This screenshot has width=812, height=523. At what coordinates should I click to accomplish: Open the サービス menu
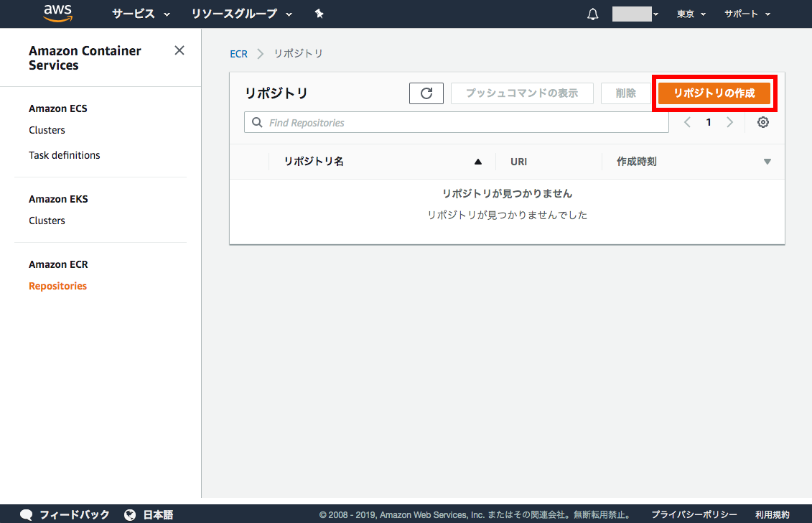tap(141, 14)
